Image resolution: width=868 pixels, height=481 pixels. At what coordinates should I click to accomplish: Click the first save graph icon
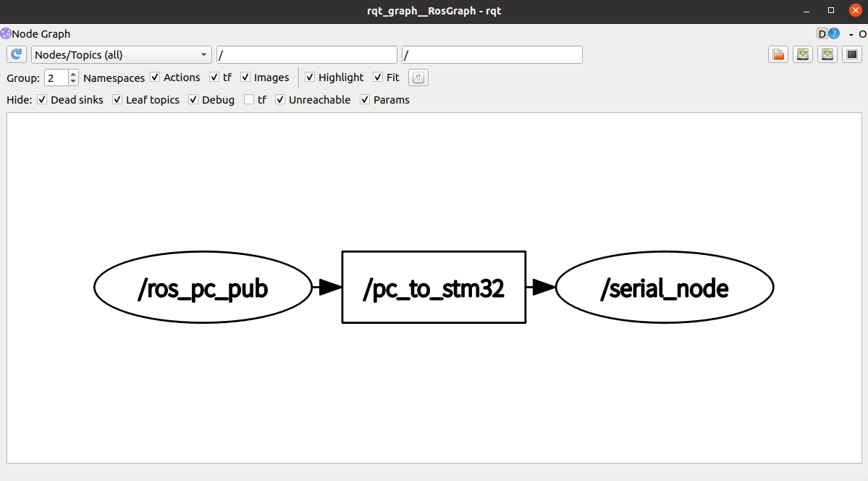[x=802, y=55]
